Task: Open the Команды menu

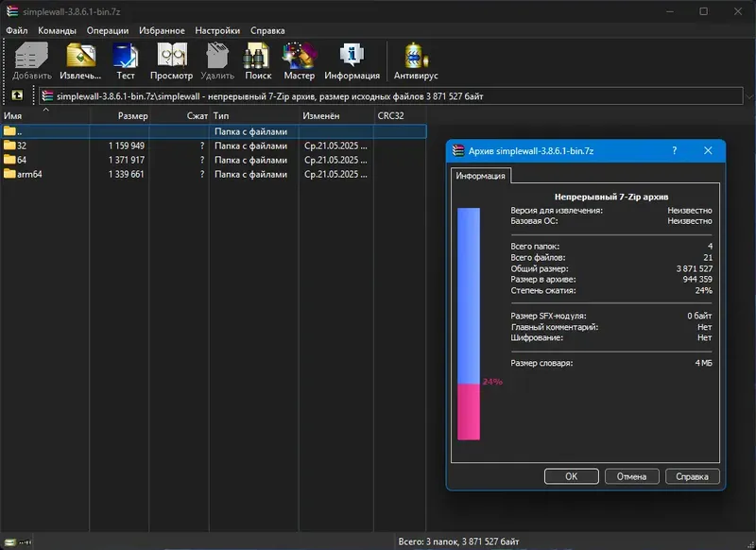Action: [57, 30]
